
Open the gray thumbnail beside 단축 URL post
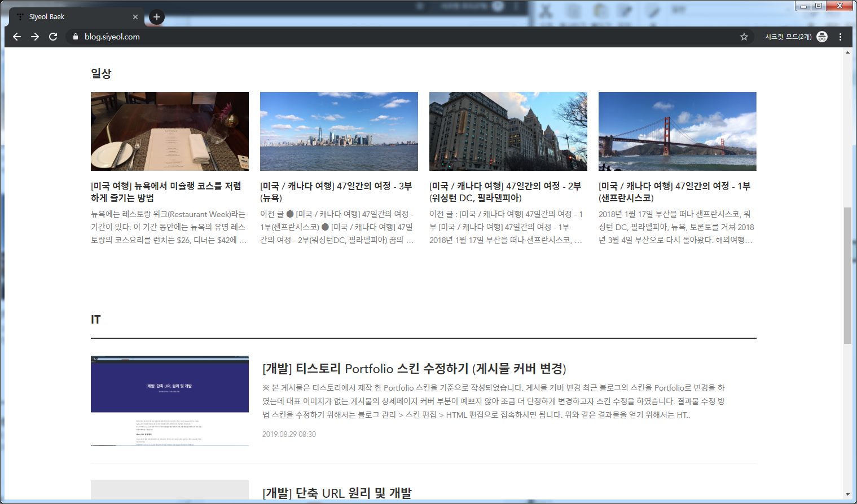[170, 490]
